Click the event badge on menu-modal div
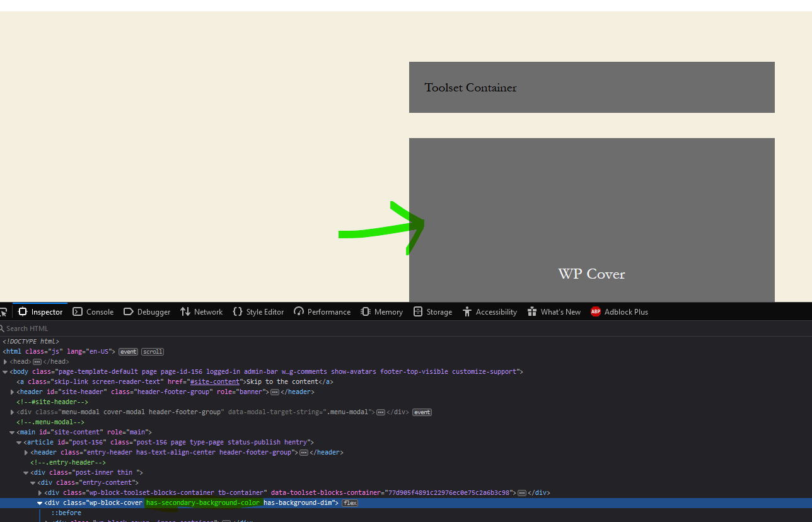812x522 pixels. pos(422,412)
